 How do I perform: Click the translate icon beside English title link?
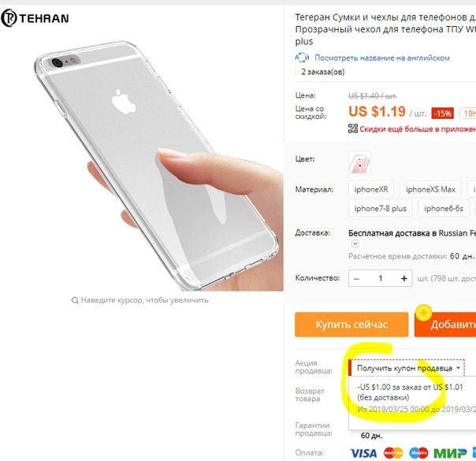pos(302,58)
